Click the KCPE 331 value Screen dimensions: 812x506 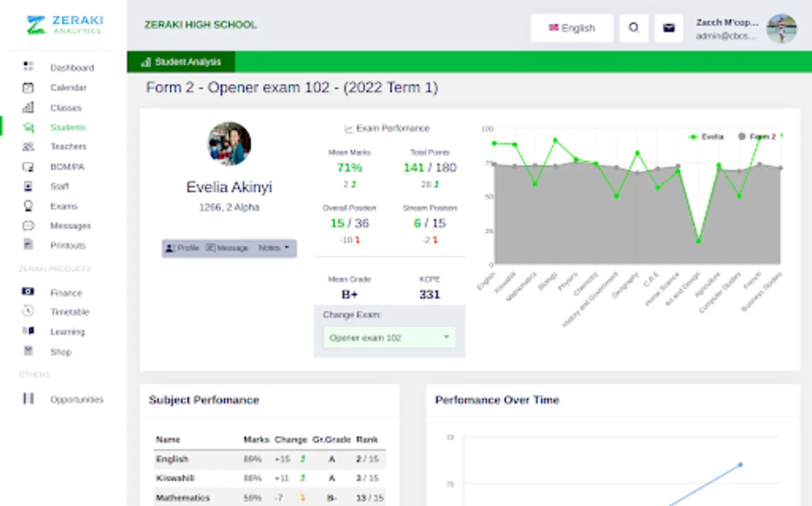pyautogui.click(x=430, y=295)
